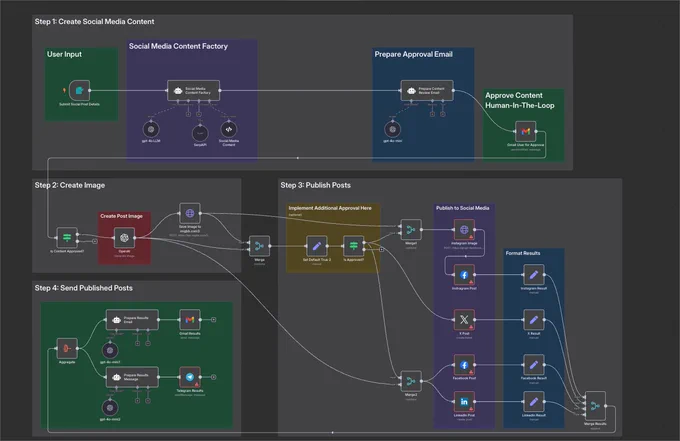This screenshot has height=441, width=680.
Task: Click the Create Post Image sticky label
Action: tap(121, 216)
